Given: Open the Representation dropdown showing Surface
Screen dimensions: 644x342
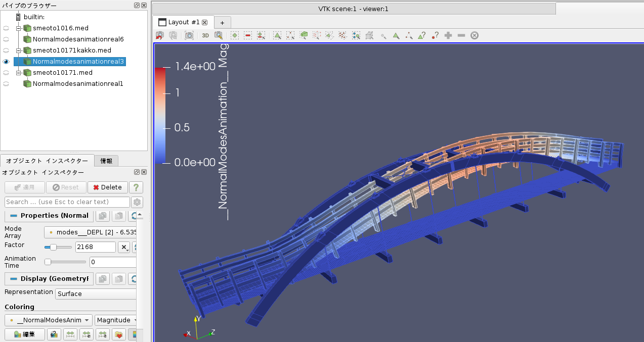Looking at the screenshot, I should tap(96, 294).
